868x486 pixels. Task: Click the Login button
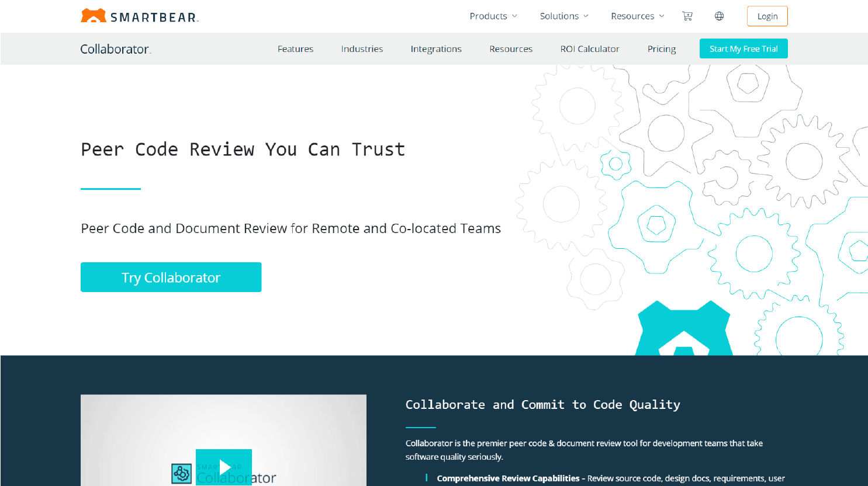[767, 16]
